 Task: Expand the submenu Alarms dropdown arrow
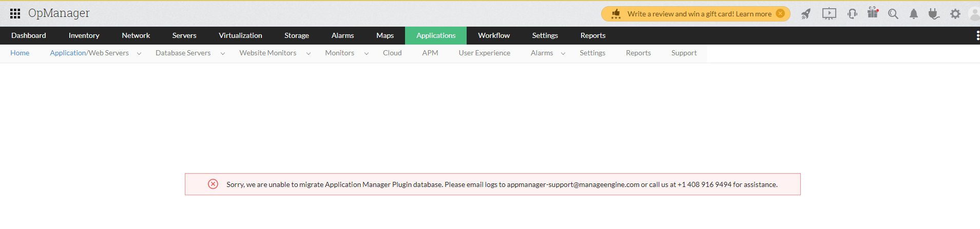click(563, 53)
